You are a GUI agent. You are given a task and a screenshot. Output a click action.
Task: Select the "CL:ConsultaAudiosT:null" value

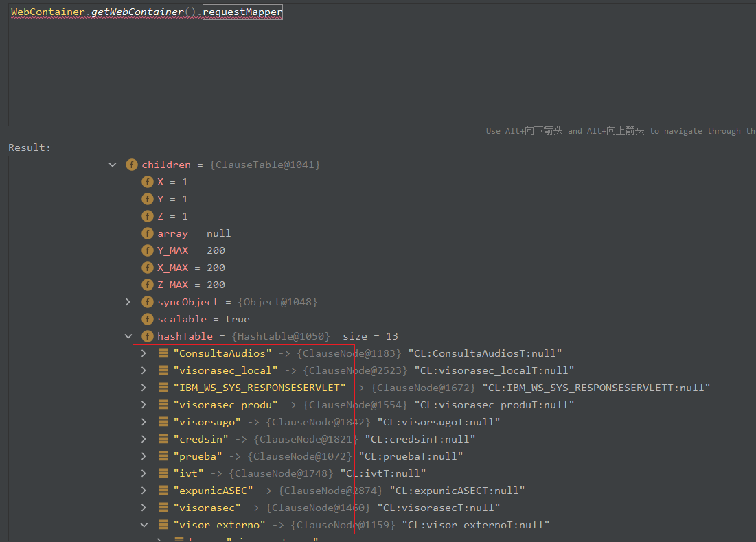click(485, 353)
